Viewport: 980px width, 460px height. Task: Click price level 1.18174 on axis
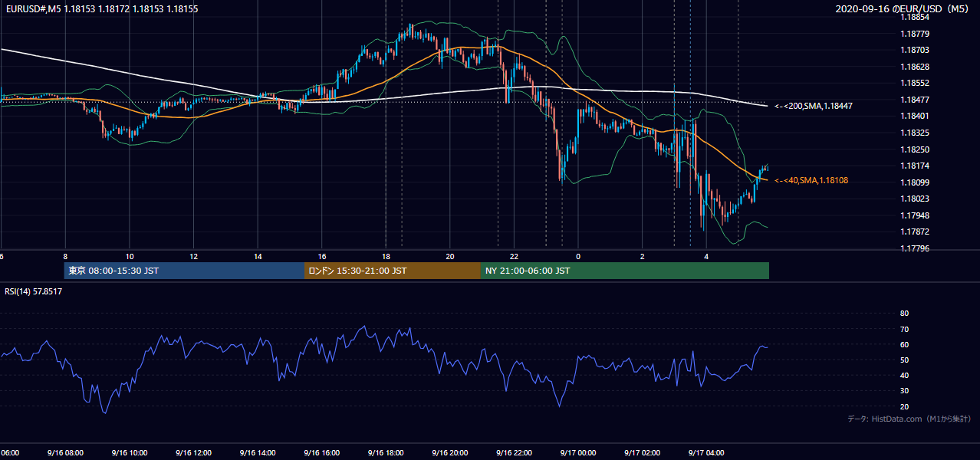915,166
